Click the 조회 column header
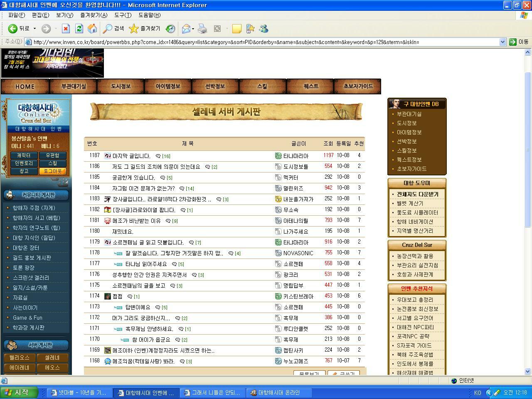The width and height of the screenshot is (532, 399). pos(328,143)
